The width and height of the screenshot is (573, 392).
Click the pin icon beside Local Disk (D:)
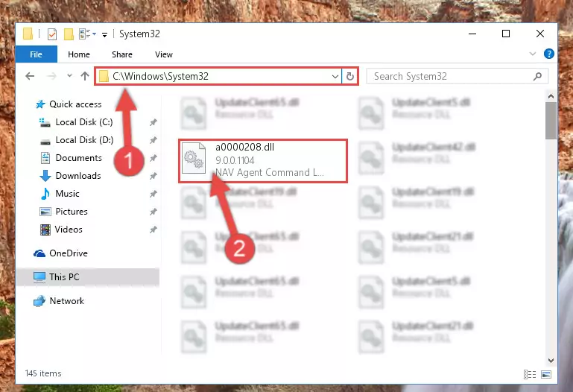[153, 140]
